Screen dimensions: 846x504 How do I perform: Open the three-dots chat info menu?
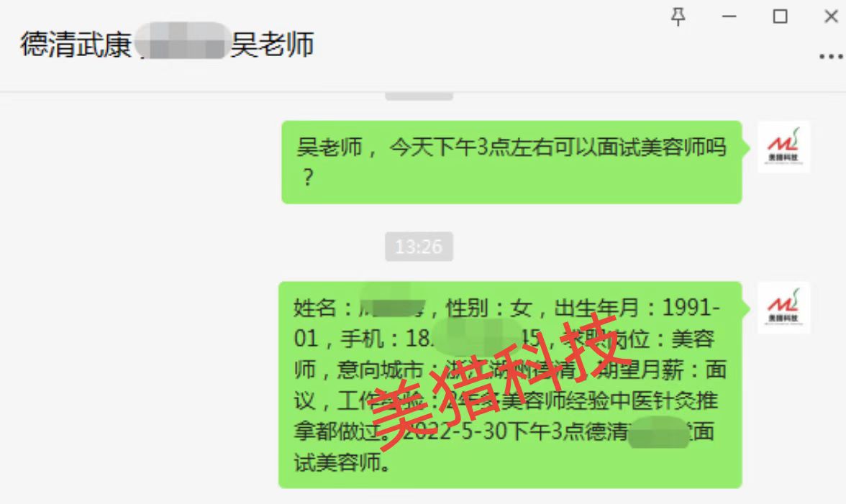[831, 56]
